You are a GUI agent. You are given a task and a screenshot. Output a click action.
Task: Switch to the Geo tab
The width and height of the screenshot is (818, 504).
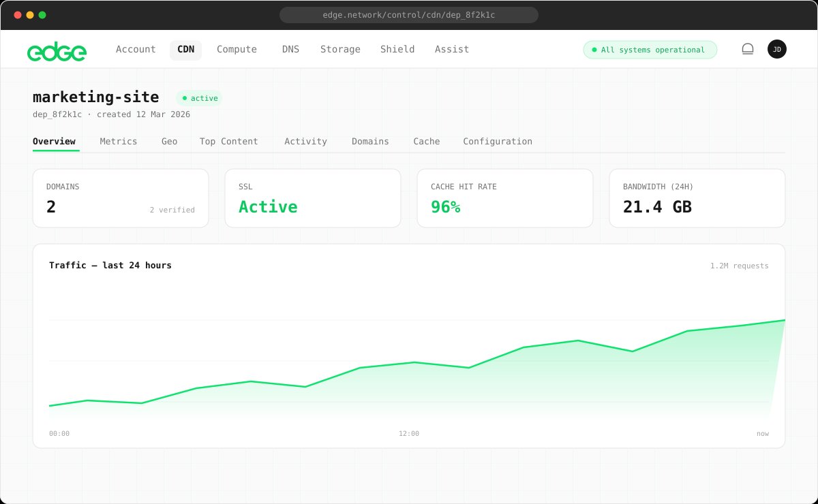point(169,142)
